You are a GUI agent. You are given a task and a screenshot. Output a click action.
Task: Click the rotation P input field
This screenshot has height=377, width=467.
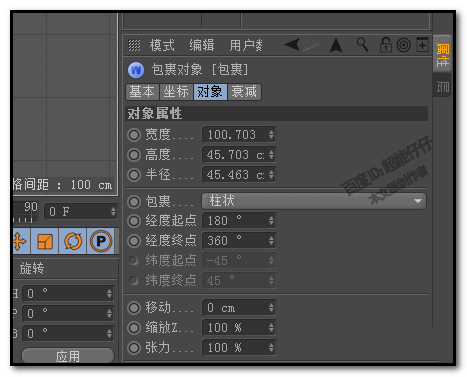(68, 313)
